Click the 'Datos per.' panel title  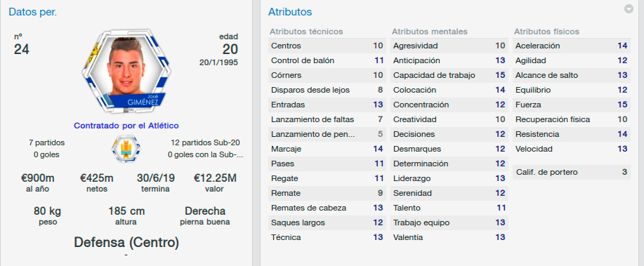tap(33, 12)
